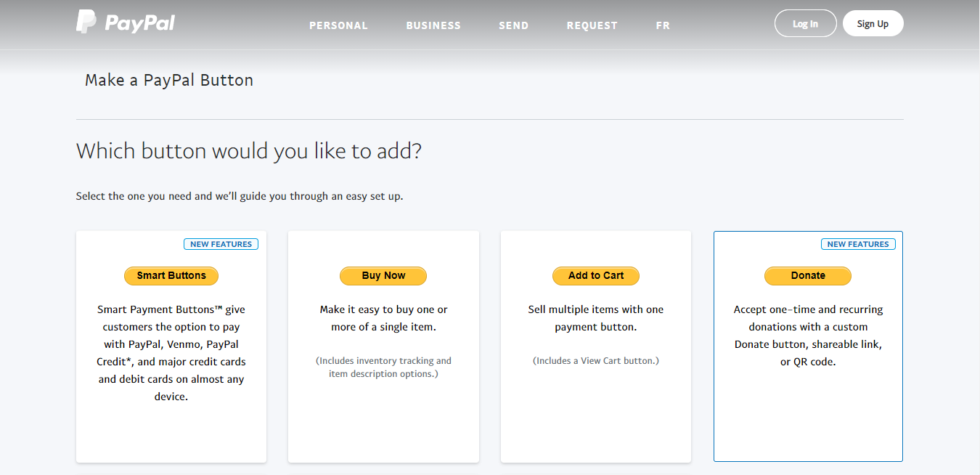The width and height of the screenshot is (980, 475).
Task: Click 'Includes inventory tracking' note
Action: [x=383, y=367]
